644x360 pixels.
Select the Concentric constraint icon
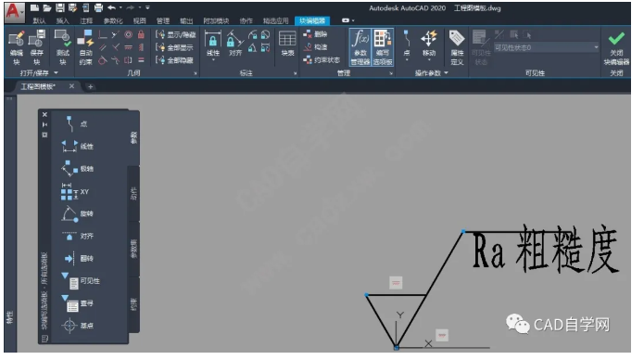[x=128, y=34]
